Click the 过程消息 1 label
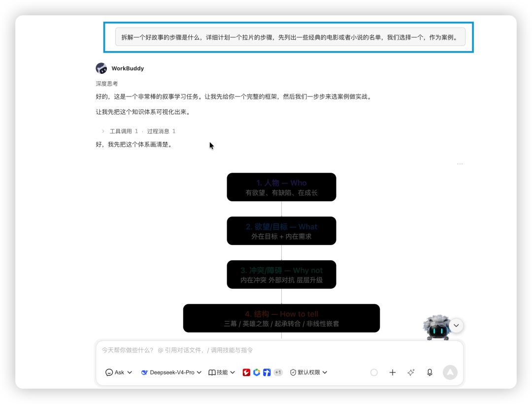 click(161, 131)
